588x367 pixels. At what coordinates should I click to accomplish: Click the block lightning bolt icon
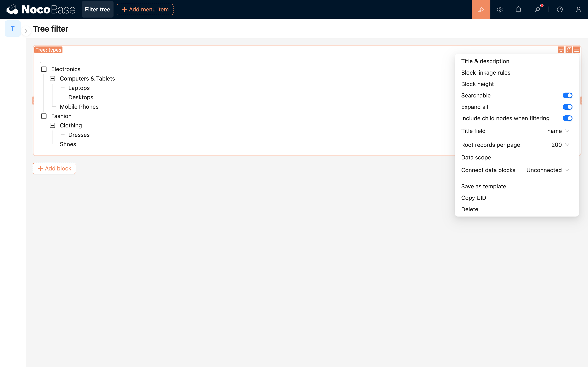point(569,50)
